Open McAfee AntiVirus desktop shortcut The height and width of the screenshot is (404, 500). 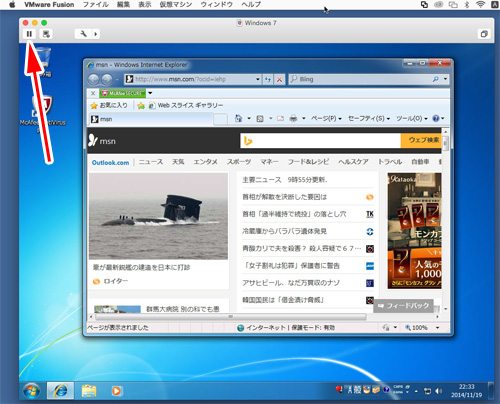(x=42, y=113)
